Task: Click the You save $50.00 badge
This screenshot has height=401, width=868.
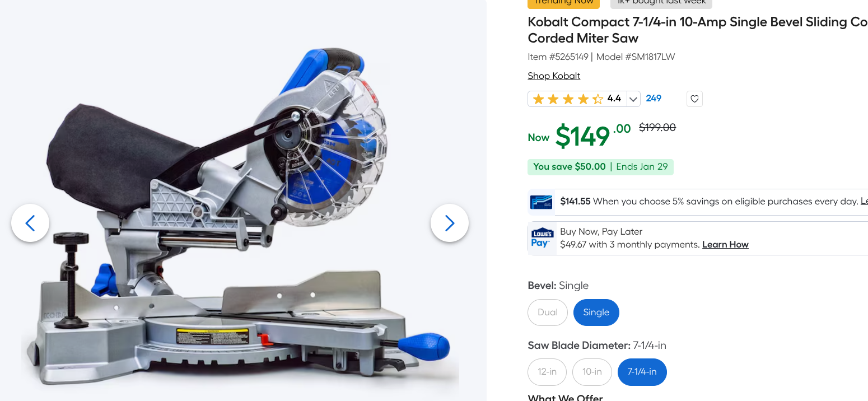Action: [x=600, y=167]
